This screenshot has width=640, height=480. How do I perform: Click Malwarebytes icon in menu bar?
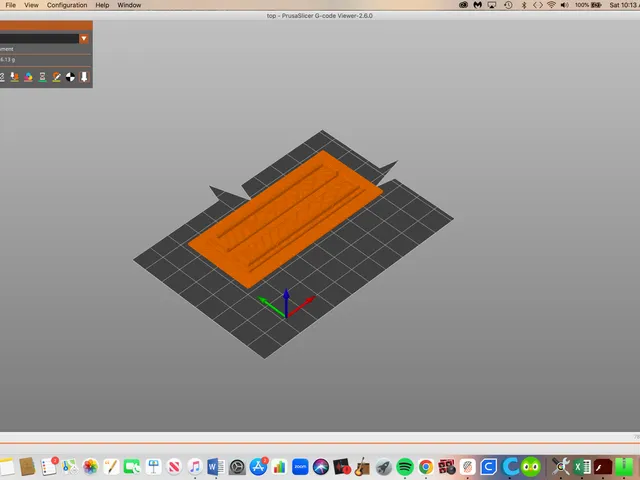tap(478, 5)
